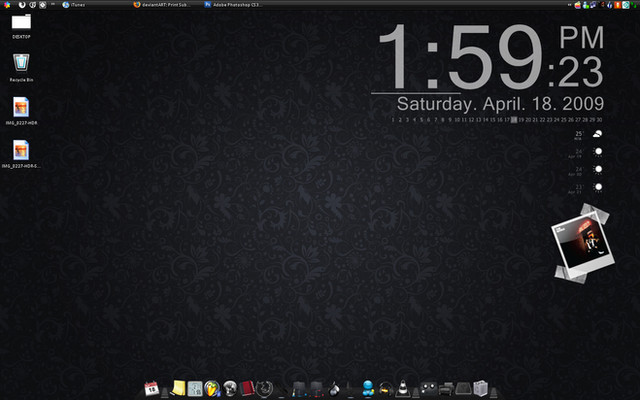Click the globe icon in the dock

coord(228,387)
